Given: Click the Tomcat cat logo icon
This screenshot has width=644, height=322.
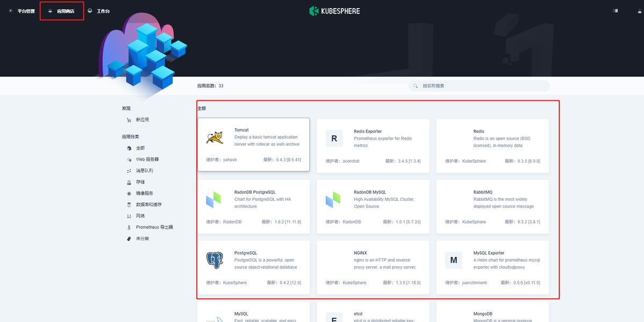Looking at the screenshot, I should (215, 138).
